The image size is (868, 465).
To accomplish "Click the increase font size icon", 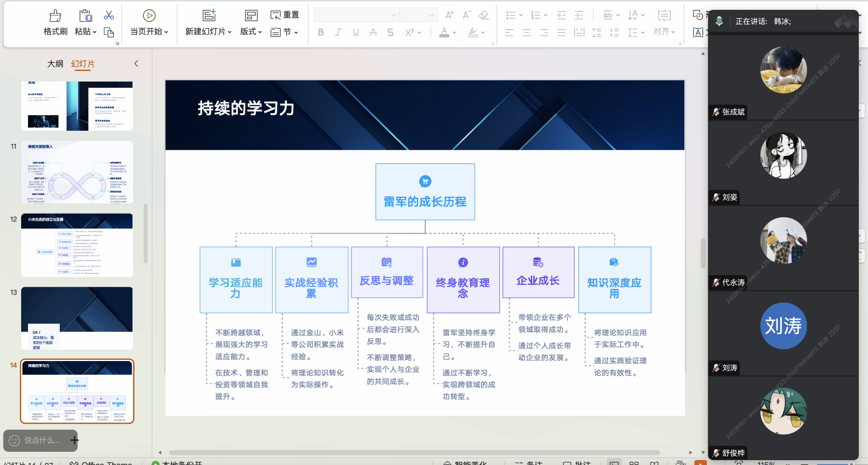I will coord(449,15).
